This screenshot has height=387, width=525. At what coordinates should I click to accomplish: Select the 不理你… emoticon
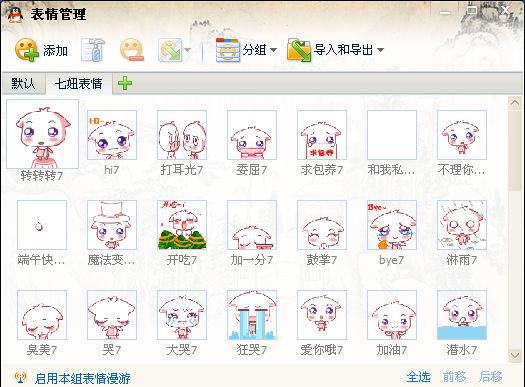[x=462, y=135]
